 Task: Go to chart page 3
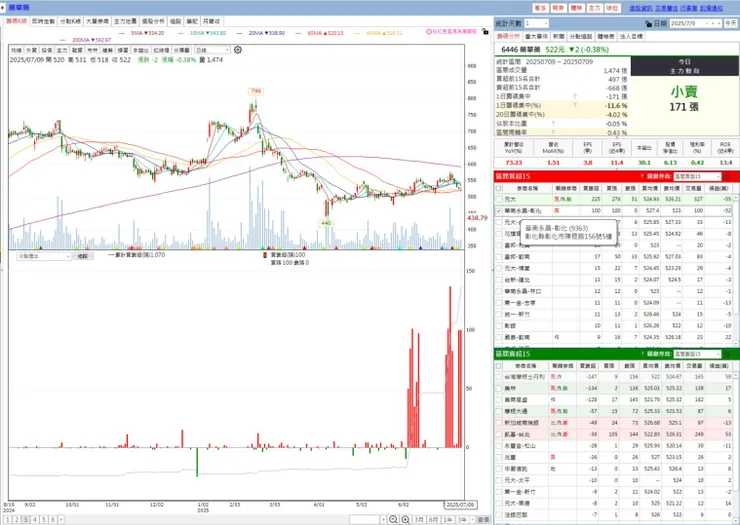[x=25, y=519]
